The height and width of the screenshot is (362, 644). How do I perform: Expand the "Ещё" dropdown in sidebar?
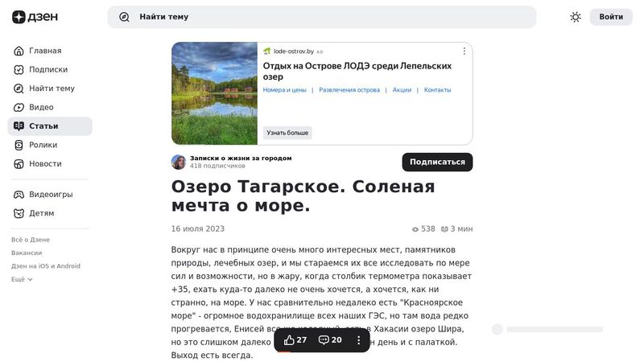pyautogui.click(x=23, y=279)
